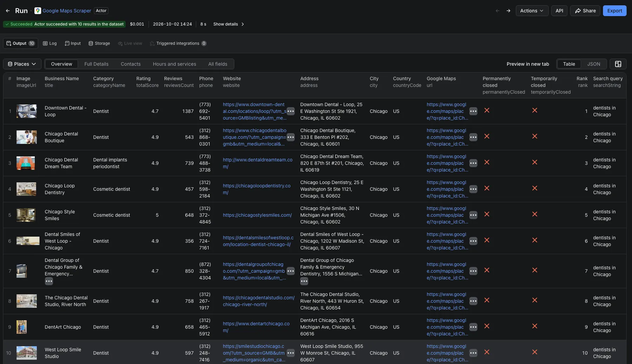Expand Dental Group of Chicago address ellipsis
Viewport: 632px width, 364px height.
coord(304,281)
